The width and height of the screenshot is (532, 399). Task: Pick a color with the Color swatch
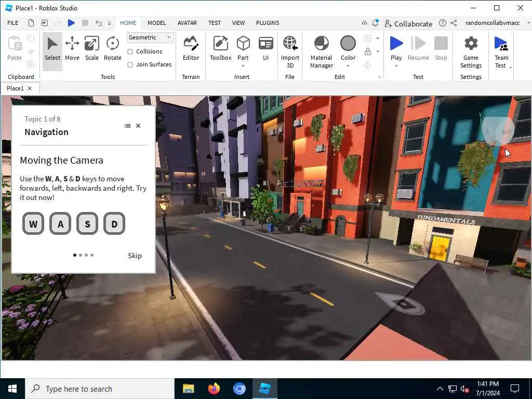click(x=348, y=44)
